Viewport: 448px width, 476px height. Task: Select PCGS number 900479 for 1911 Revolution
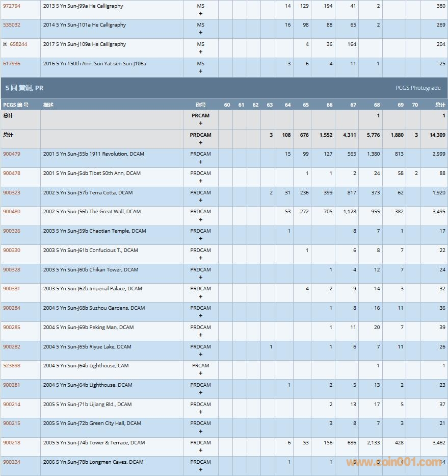pyautogui.click(x=12, y=154)
